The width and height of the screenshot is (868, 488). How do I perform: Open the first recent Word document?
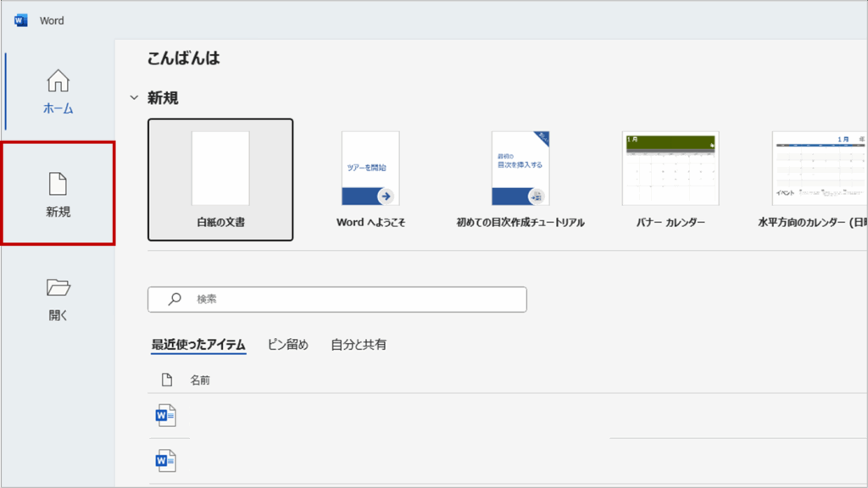[x=165, y=415]
